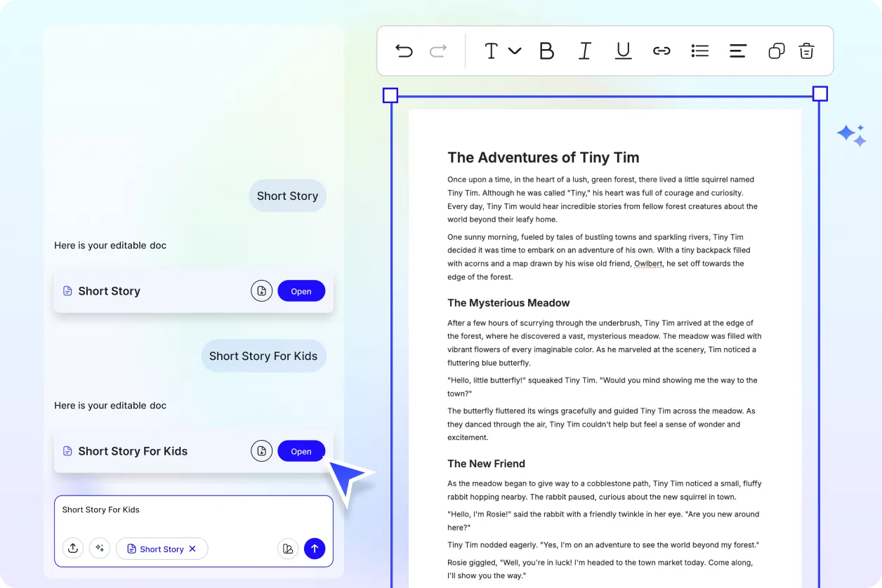882x588 pixels.
Task: Duplicate the selected text block
Action: [776, 51]
